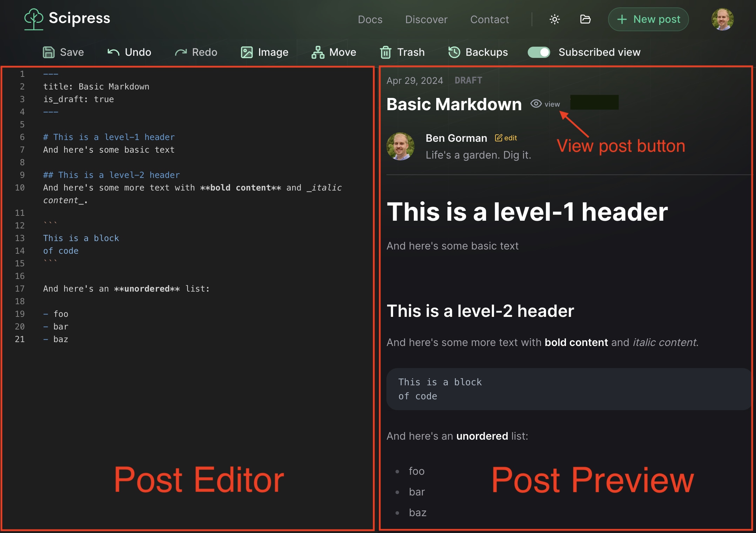Click the 'title: Basic Markdown' editor line
The width and height of the screenshot is (756, 533).
[96, 87]
